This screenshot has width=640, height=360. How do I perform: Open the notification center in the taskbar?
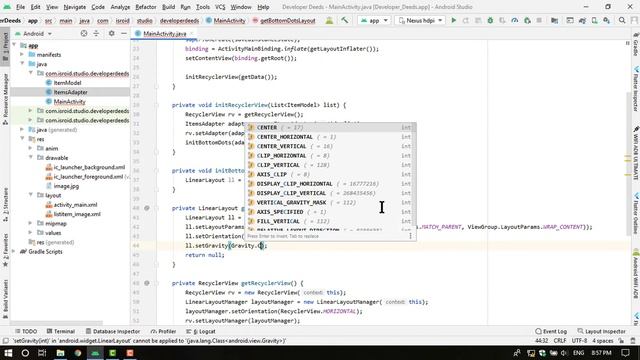[625, 353]
